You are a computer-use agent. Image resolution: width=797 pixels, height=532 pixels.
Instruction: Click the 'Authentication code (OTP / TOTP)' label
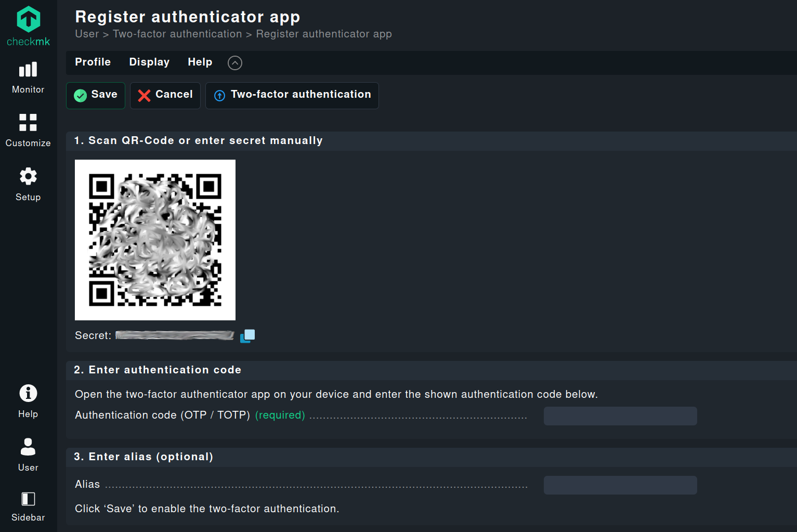pos(163,416)
